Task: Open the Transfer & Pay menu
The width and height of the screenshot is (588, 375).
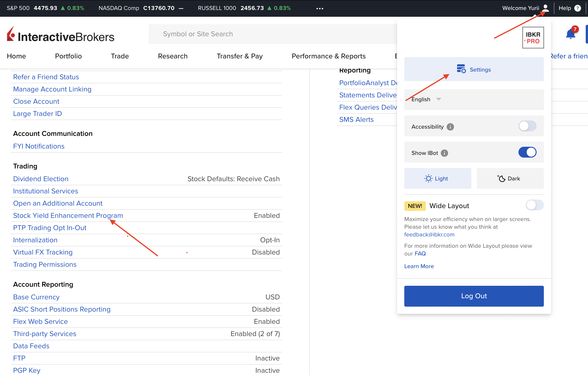Action: 240,56
